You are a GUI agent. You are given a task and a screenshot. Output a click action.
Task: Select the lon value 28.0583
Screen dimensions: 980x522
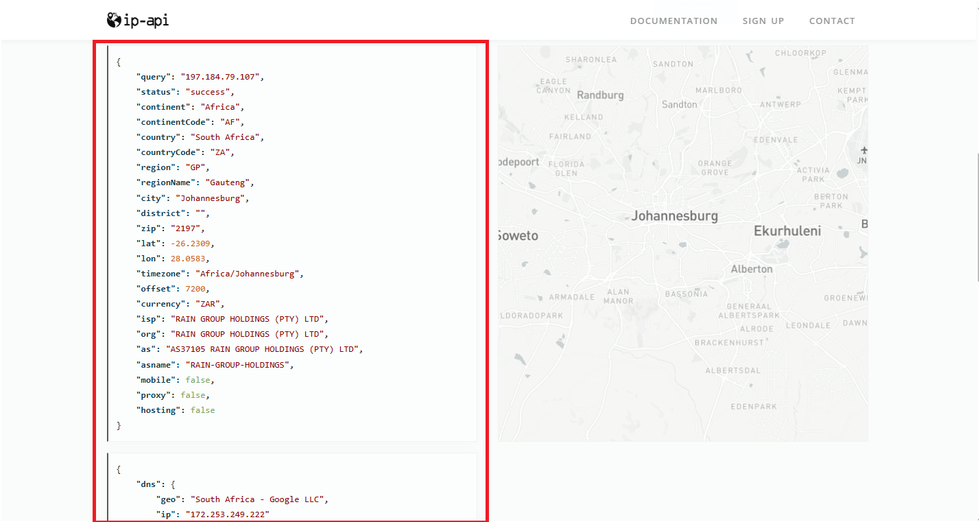(x=188, y=259)
